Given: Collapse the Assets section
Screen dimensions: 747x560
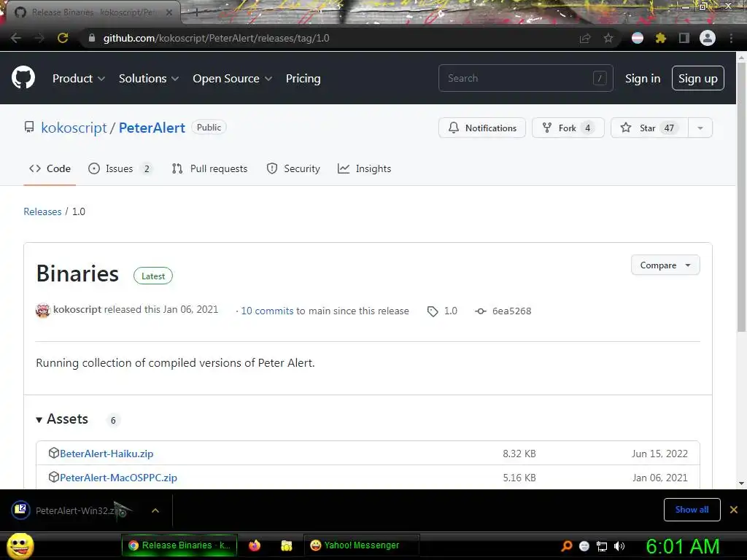Looking at the screenshot, I should tap(63, 419).
